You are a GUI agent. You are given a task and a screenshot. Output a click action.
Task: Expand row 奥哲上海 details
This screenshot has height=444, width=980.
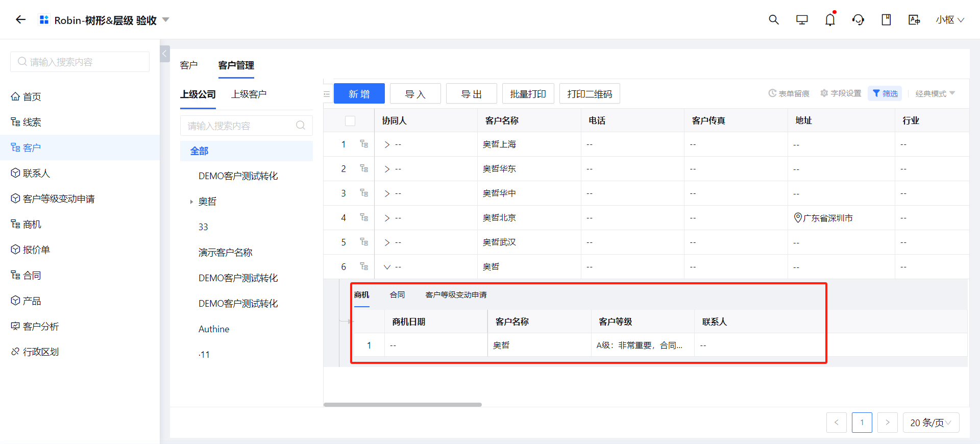(387, 144)
